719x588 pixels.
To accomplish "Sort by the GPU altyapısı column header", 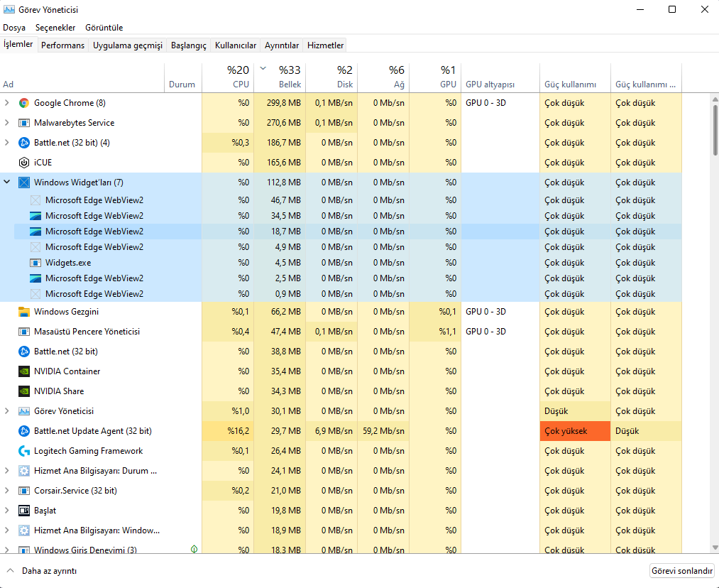I will click(x=500, y=77).
